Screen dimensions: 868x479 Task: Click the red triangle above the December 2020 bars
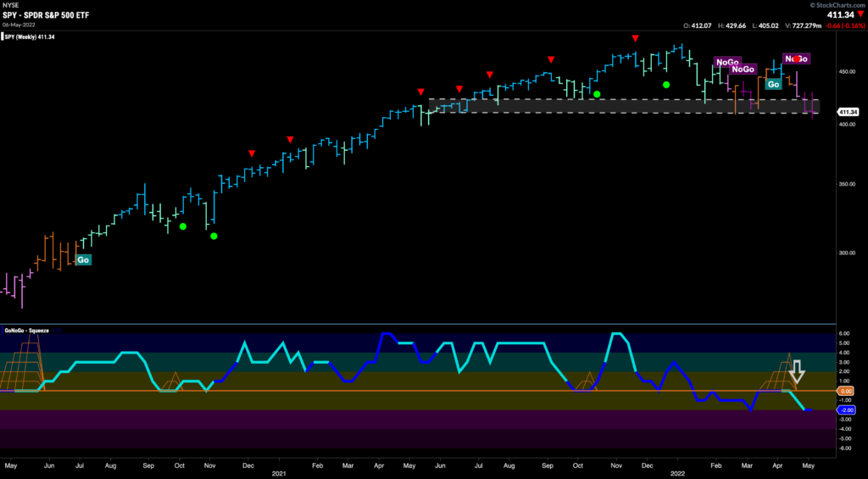point(252,153)
